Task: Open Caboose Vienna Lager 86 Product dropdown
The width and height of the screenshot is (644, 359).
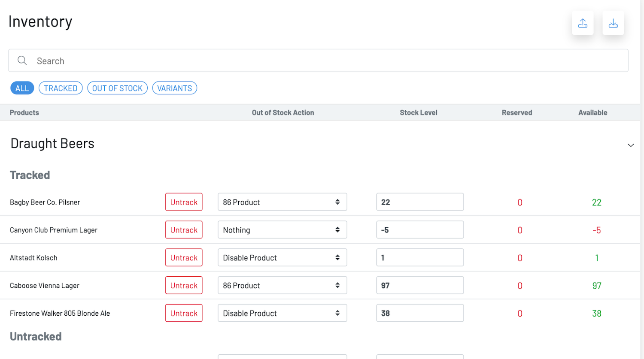Action: click(282, 286)
